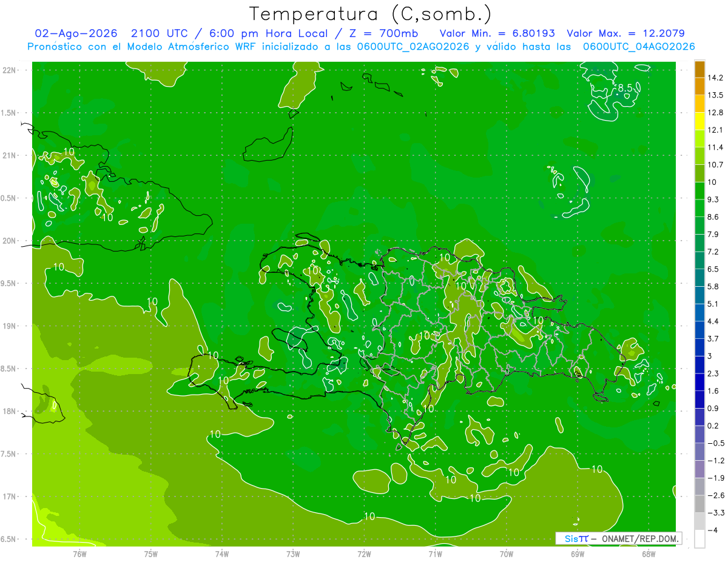Click the "75W" longitude axis label
Image resolution: width=728 pixels, height=562 pixels.
(x=151, y=553)
